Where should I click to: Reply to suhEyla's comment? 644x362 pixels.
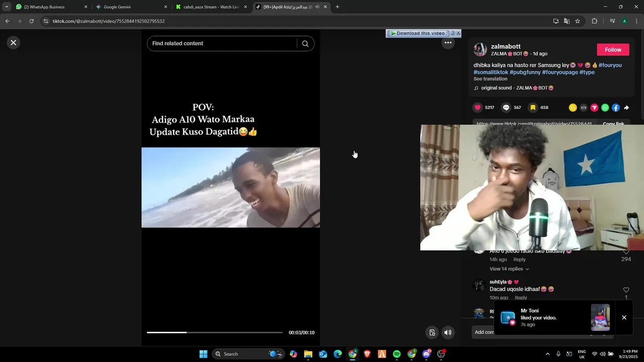521,298
